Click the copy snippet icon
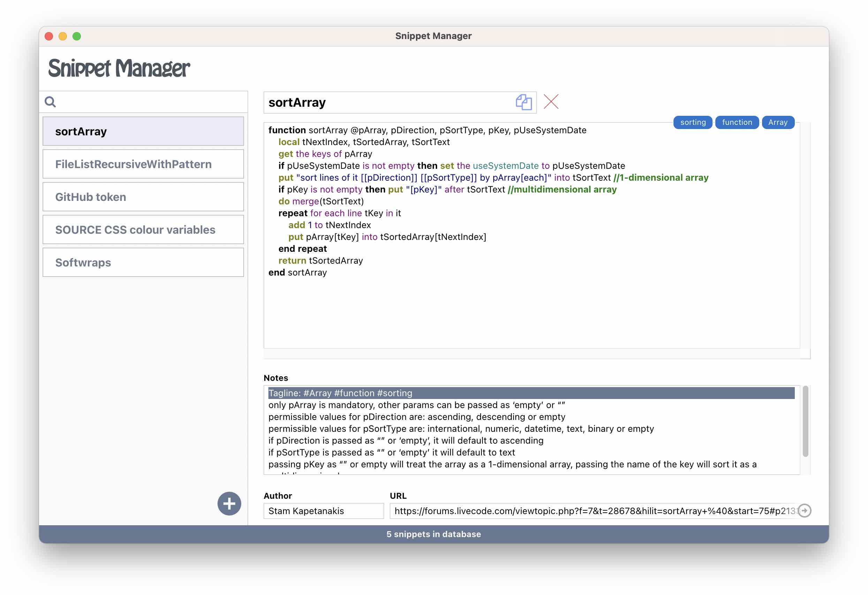The image size is (868, 595). point(523,102)
